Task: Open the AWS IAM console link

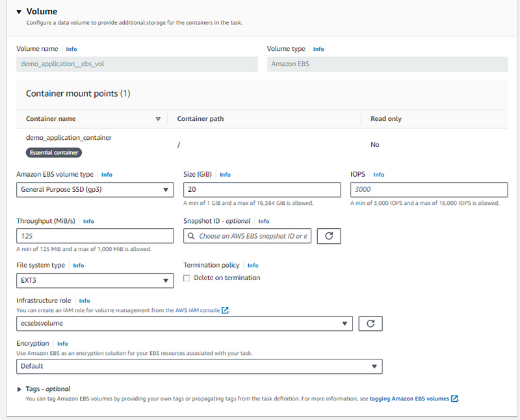Action: point(198,310)
